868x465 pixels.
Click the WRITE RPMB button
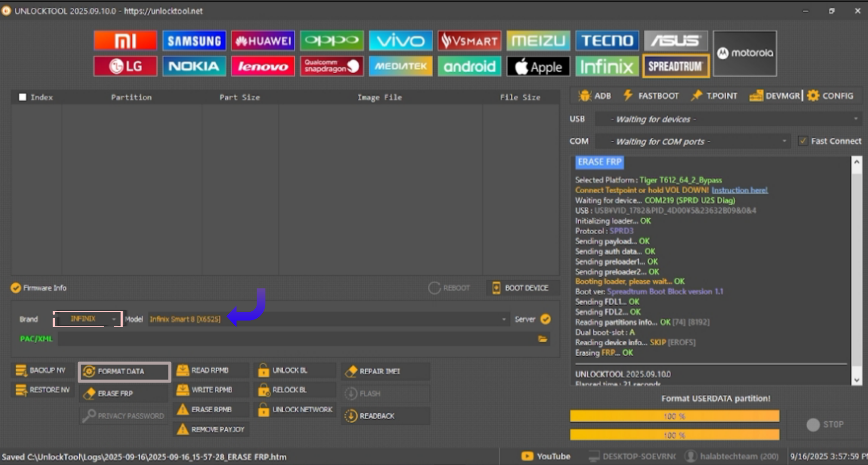coord(211,390)
